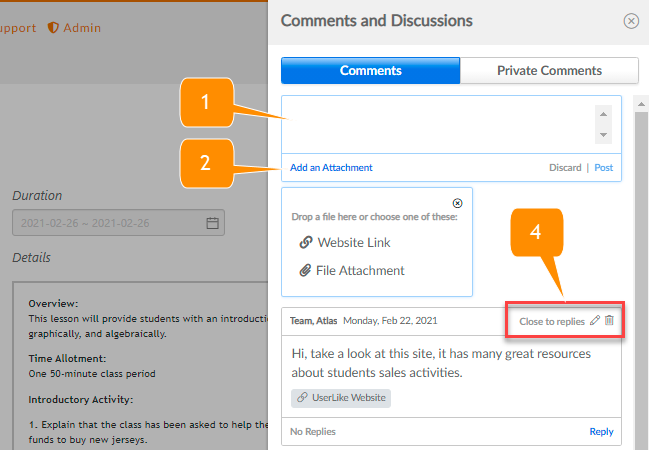
Task: Open the Admin shield menu
Action: tap(74, 28)
